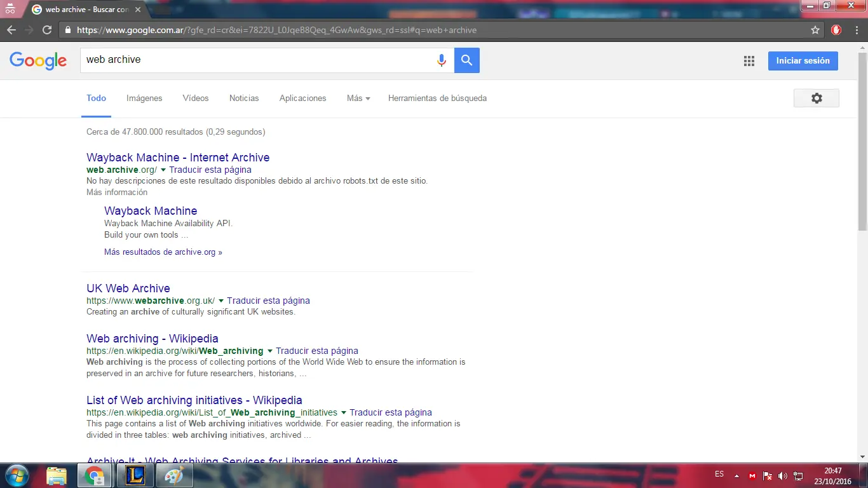Open Paint from the taskbar

tap(174, 476)
